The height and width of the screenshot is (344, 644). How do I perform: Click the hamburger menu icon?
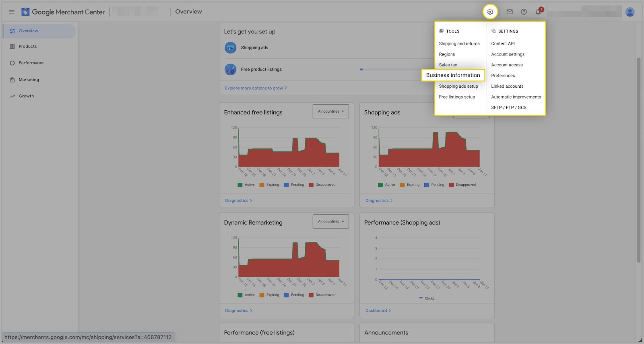[12, 12]
